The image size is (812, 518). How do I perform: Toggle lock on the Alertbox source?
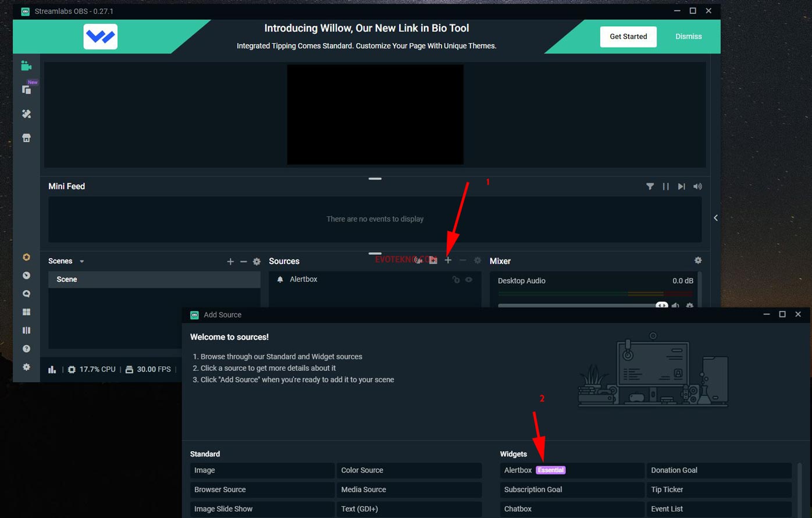pos(456,280)
